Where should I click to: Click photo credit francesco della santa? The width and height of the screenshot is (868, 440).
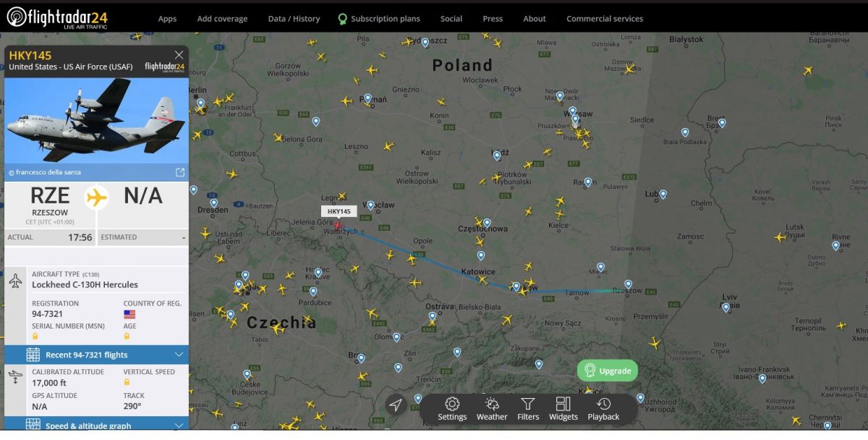[x=45, y=172]
